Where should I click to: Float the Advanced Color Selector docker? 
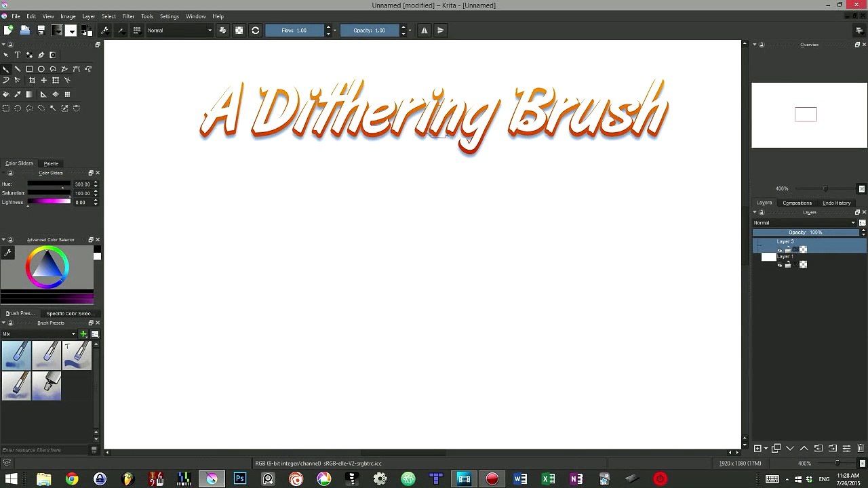[91, 239]
